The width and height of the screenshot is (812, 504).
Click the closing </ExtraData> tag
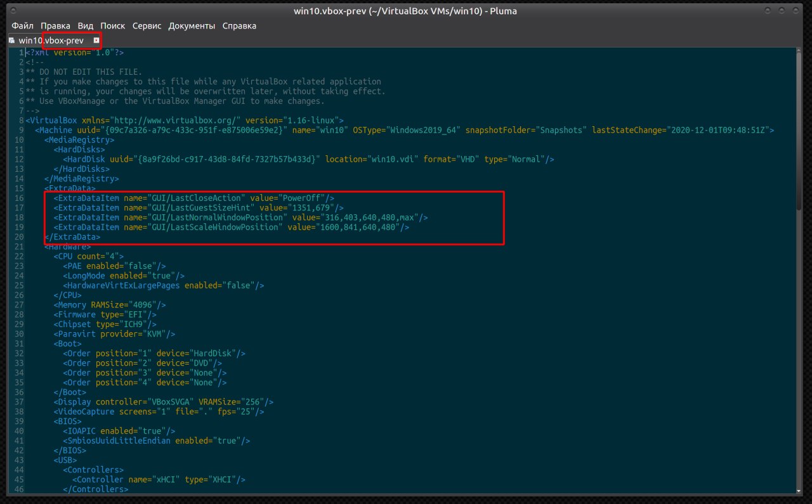[x=72, y=237]
